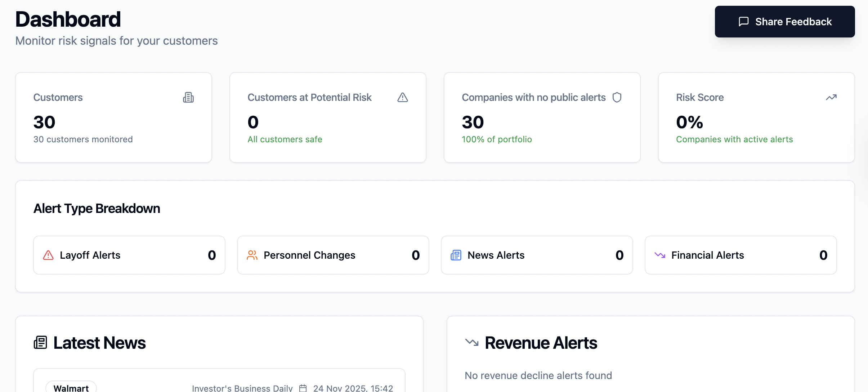Select the red alert triangle beside Layoff Alerts
The image size is (868, 392).
pyautogui.click(x=48, y=255)
